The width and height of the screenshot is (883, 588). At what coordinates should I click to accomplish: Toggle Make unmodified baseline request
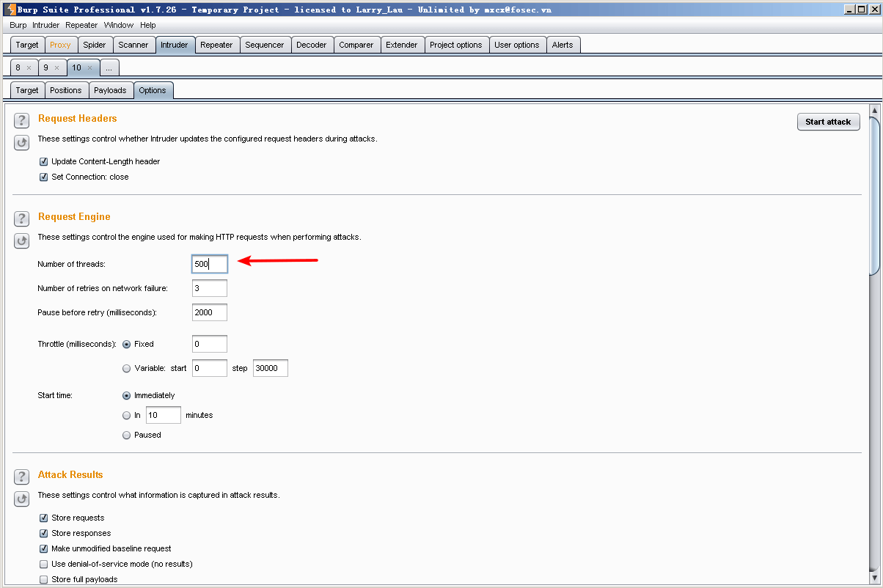pos(43,548)
